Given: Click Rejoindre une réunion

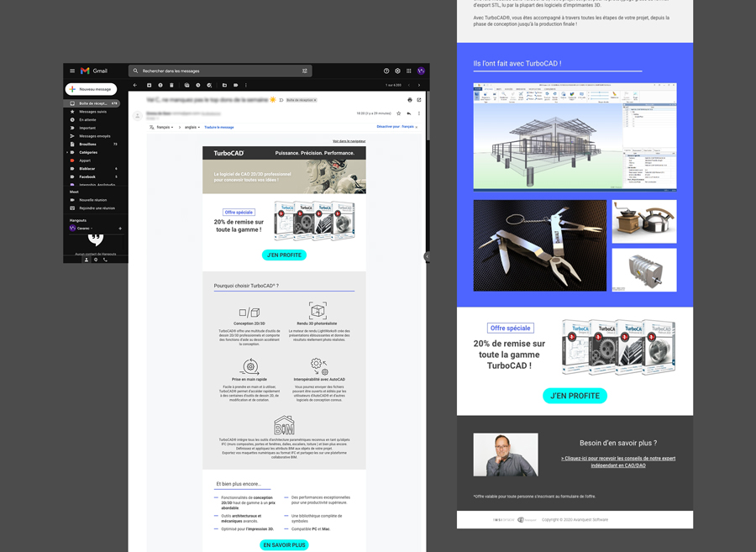Looking at the screenshot, I should (x=92, y=208).
